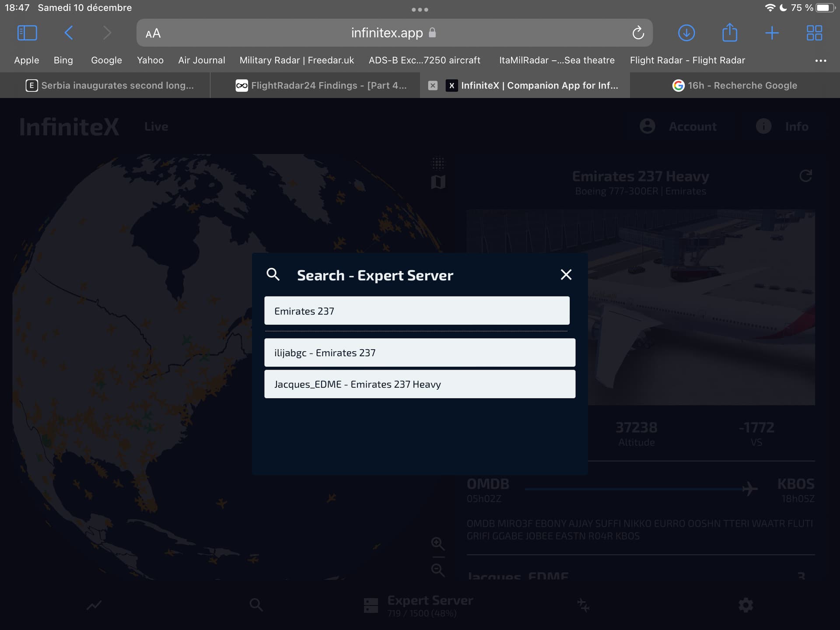Click the Emirates 237 search input field
Viewport: 840px width, 630px height.
416,311
